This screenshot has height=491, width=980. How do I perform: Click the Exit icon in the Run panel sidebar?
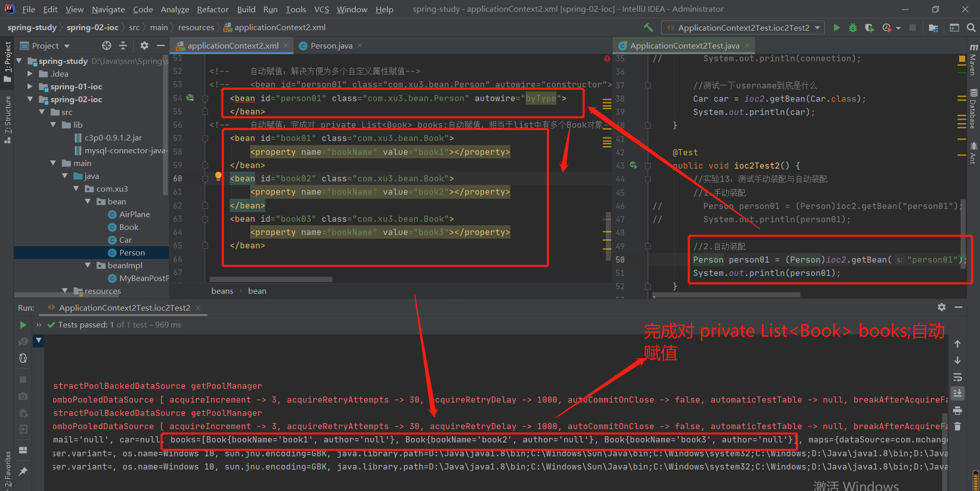(23, 429)
